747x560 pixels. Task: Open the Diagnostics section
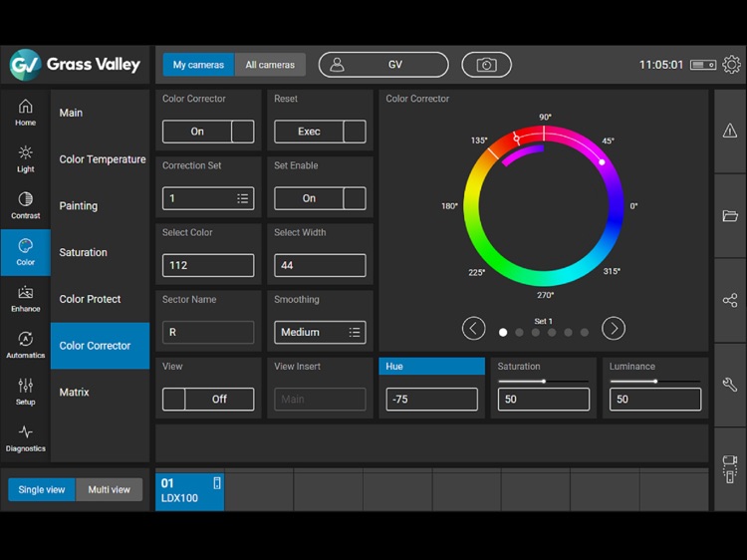[x=25, y=438]
